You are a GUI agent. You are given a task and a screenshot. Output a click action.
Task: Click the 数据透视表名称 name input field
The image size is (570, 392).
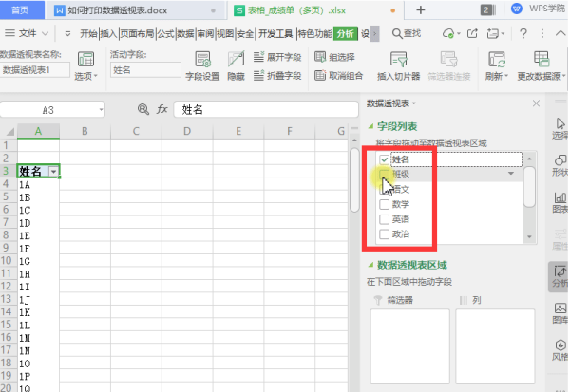point(35,69)
